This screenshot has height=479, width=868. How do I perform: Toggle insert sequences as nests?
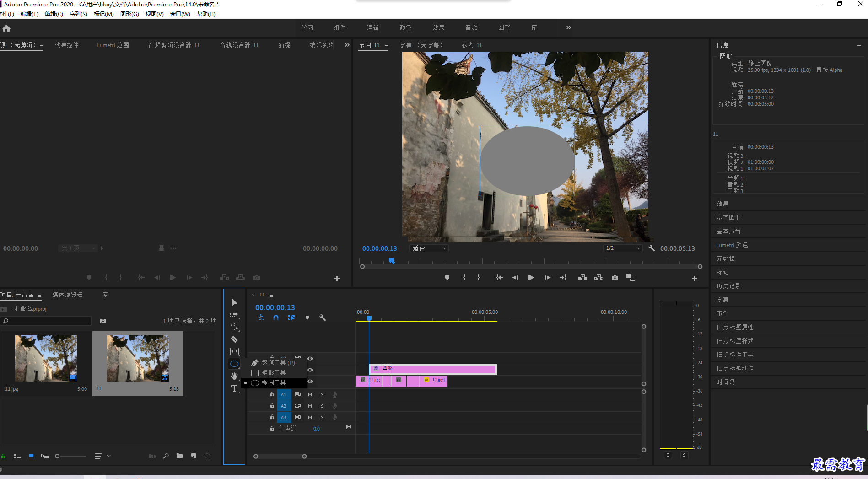click(260, 318)
